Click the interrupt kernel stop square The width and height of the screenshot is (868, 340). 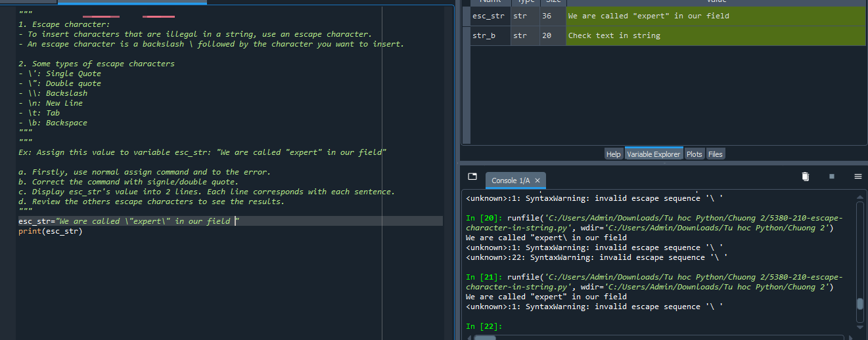pos(831,177)
